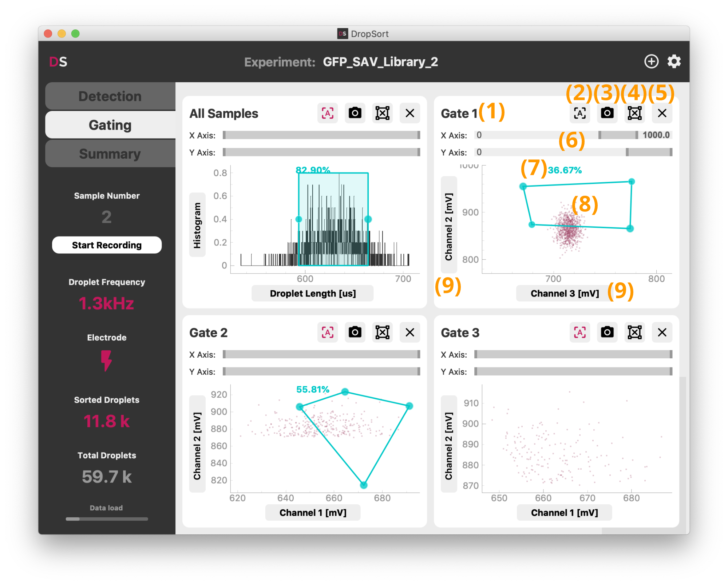Click camera snapshot icon in All Samples

point(355,113)
